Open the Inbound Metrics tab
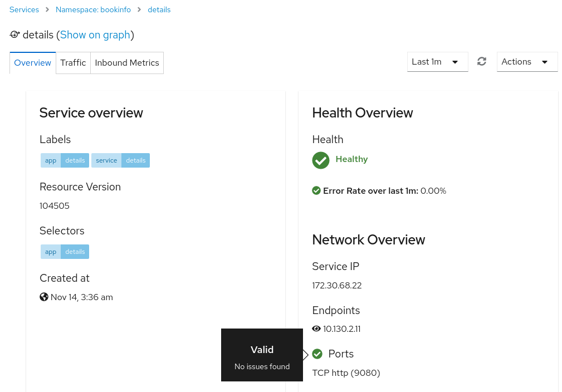The height and width of the screenshot is (392, 562). (x=127, y=63)
